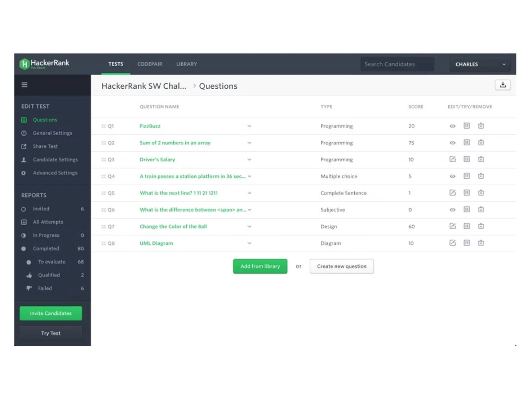
Task: Open document icon for UML Diagram row
Action: [466, 243]
